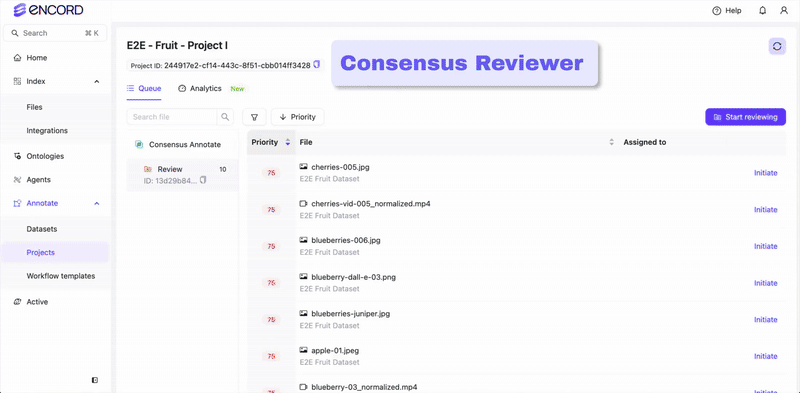This screenshot has height=393, width=800.
Task: Click video icon beside cherries-vid-005_normalized.mp4
Action: click(x=304, y=204)
